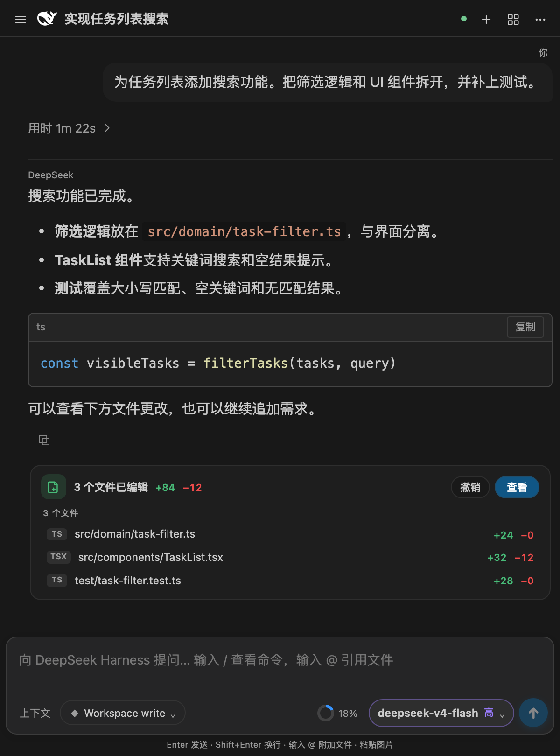Click the 复制 button on code block
Viewport: 560px width, 756px height.
coord(525,327)
